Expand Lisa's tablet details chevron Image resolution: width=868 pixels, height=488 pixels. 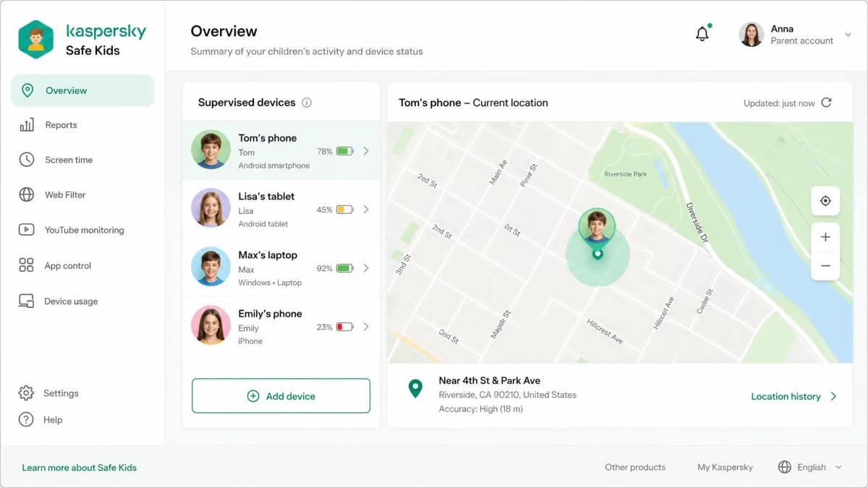(366, 210)
